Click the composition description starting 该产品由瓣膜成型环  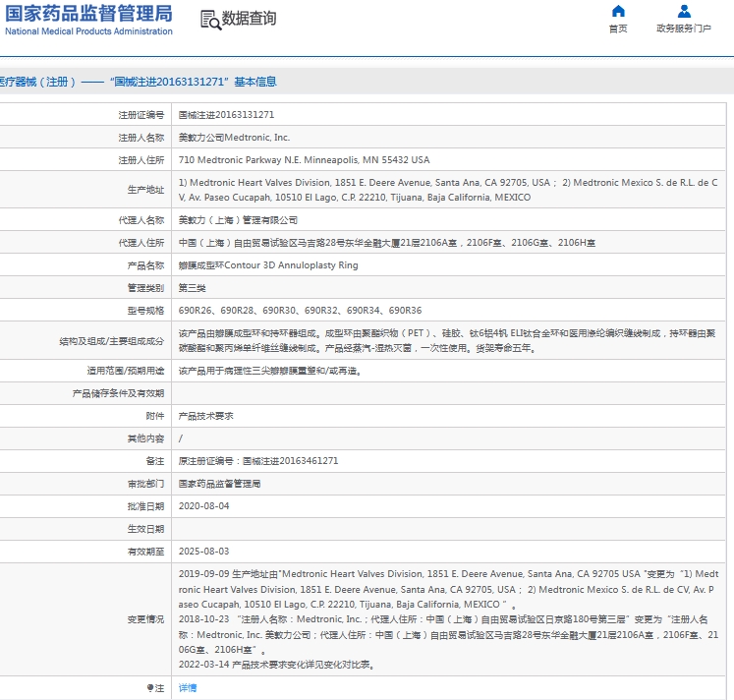point(447,340)
